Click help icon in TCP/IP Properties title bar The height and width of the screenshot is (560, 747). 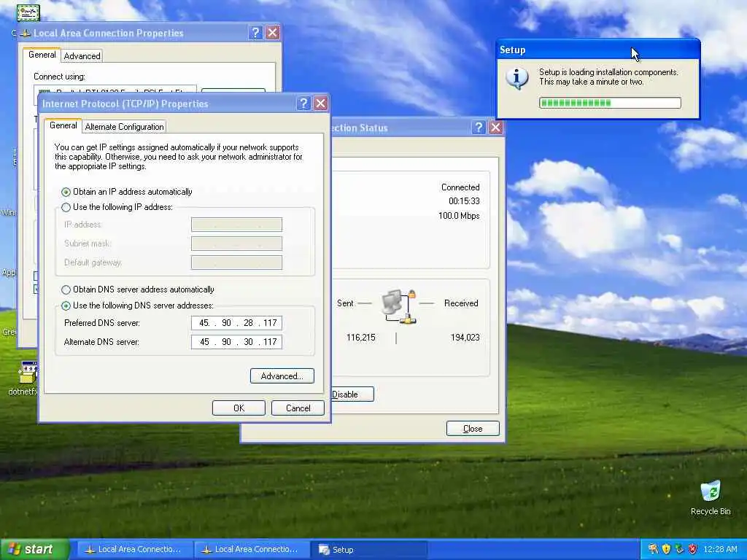pos(303,104)
